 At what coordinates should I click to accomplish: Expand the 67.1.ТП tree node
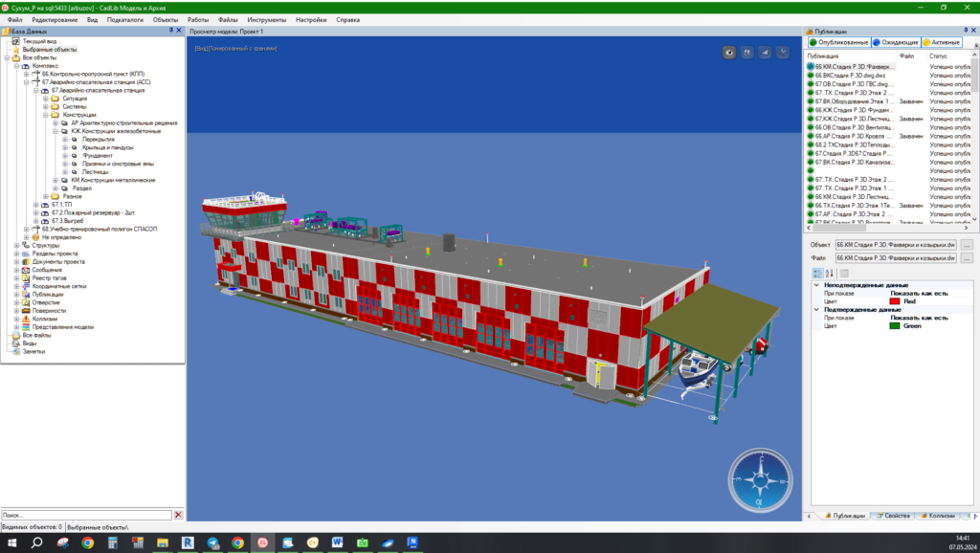pos(36,204)
